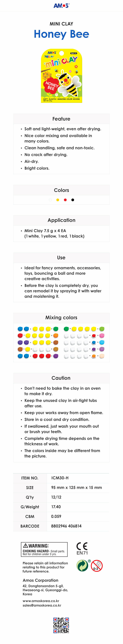Click the ICM30-H item number value
Image resolution: width=123 pixels, height=644 pixels.
tap(60, 478)
